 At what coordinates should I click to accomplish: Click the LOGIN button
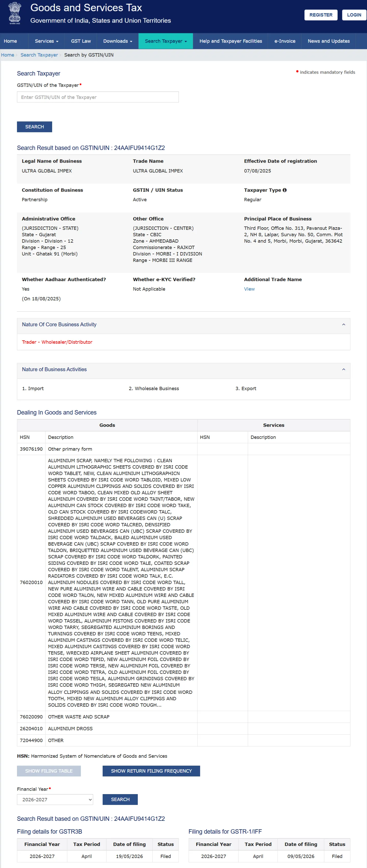[354, 15]
